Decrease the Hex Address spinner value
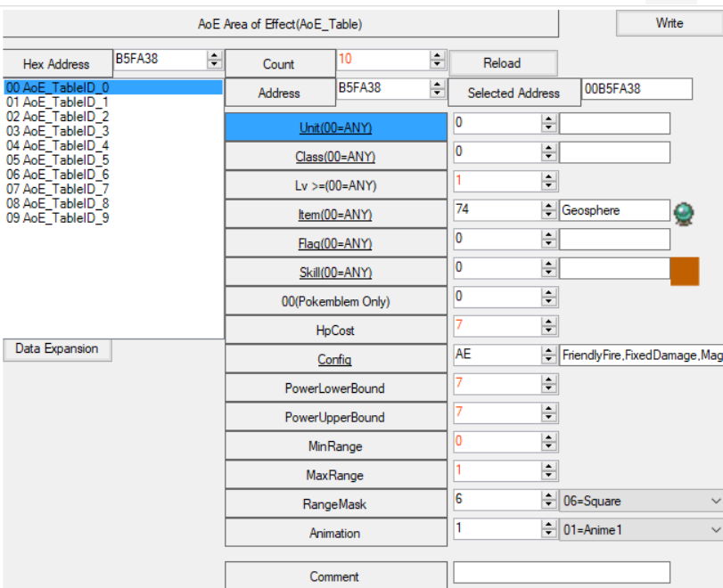This screenshot has height=588, width=723. pyautogui.click(x=214, y=63)
